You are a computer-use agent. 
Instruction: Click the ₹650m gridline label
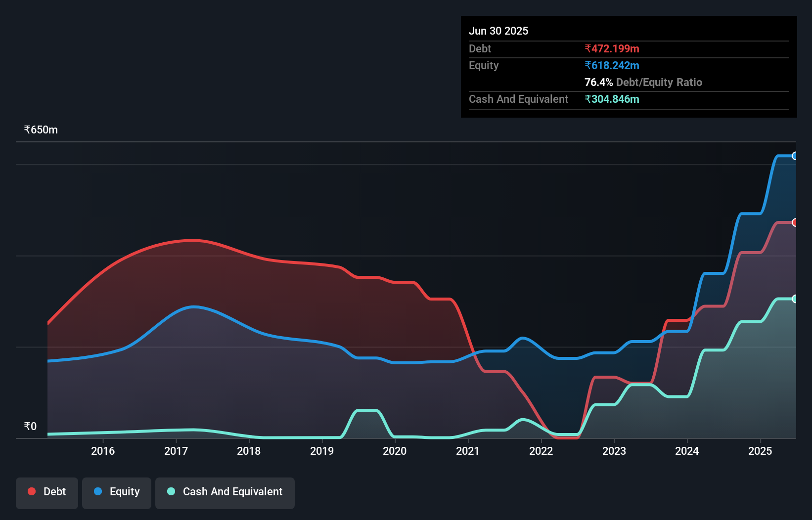[40, 130]
